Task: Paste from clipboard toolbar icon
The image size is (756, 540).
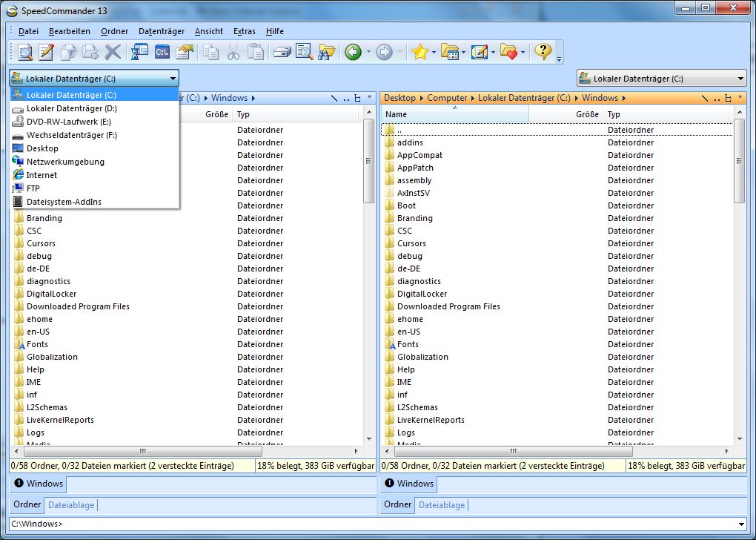Action: [256, 52]
